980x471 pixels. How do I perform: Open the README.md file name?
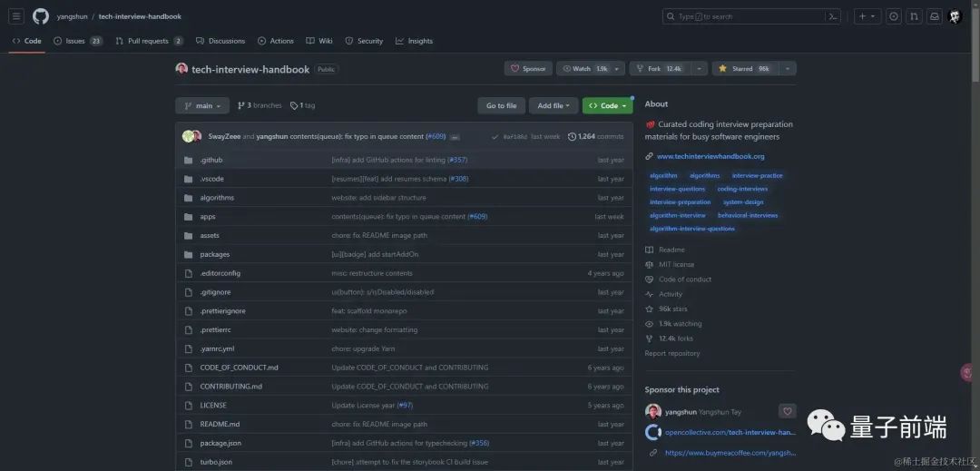pyautogui.click(x=220, y=424)
